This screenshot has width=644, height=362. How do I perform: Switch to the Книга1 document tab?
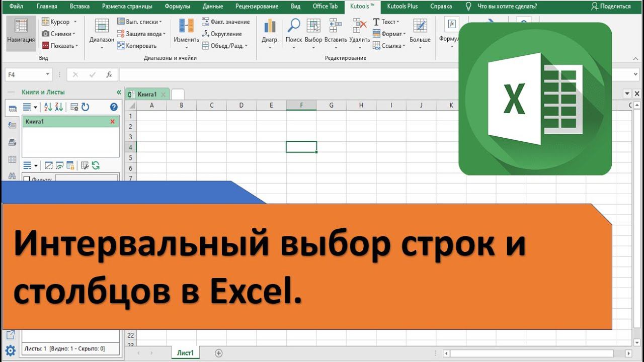147,94
